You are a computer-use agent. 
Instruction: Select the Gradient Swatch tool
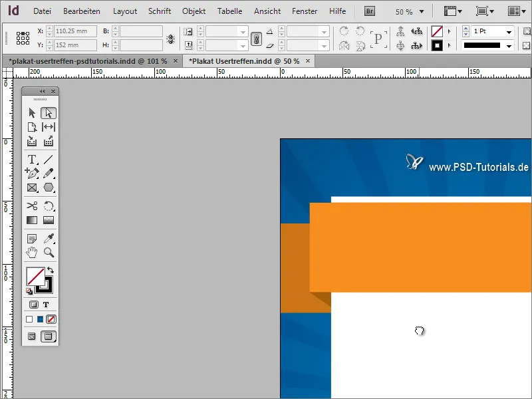[32, 220]
